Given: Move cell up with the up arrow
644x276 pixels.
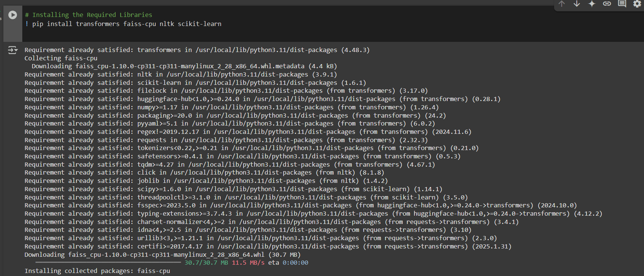Looking at the screenshot, I should 562,4.
